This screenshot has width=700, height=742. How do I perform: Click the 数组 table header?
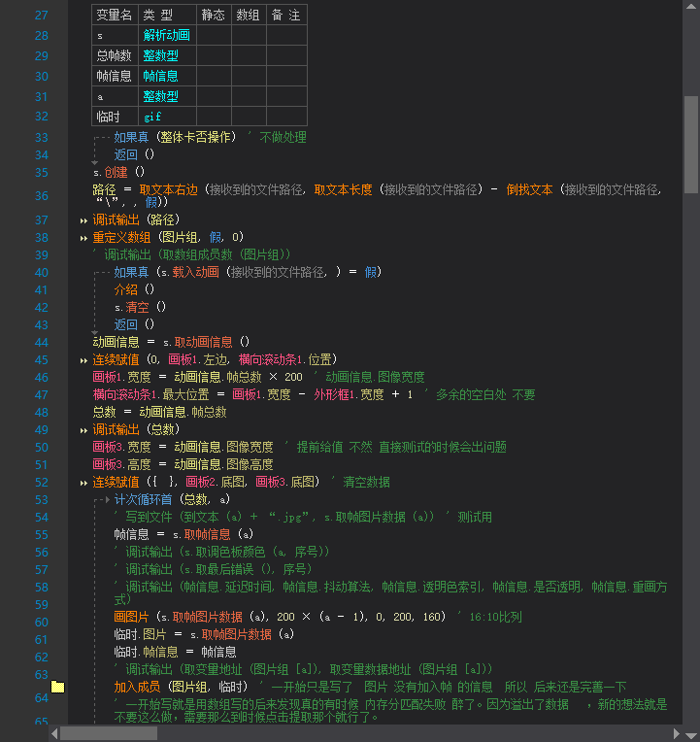coord(249,16)
